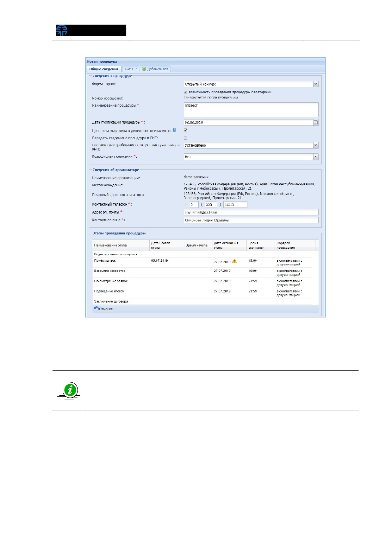Select Приём заявок stage name
Viewport: 392px width, 555px height.
105,261
